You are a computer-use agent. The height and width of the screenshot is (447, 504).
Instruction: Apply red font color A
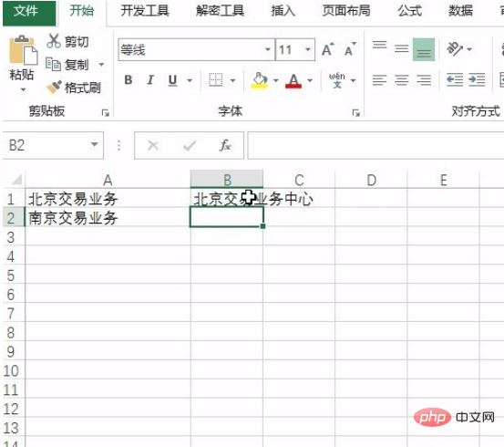click(x=293, y=80)
